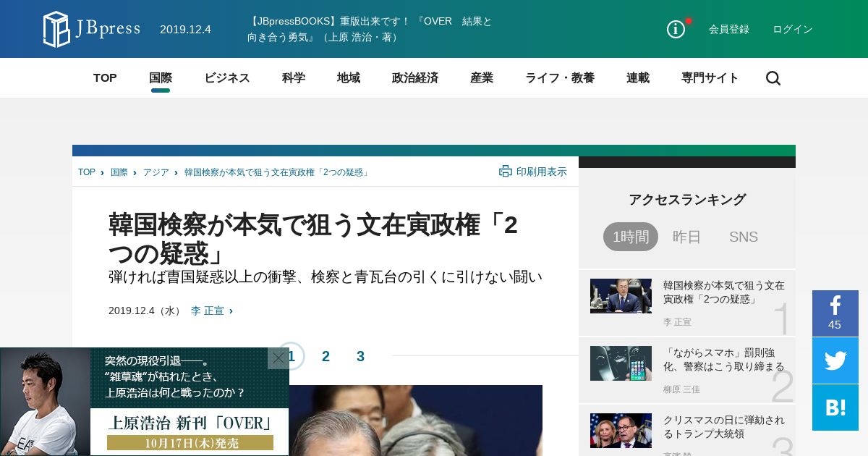This screenshot has width=868, height=456.
Task: Go to TOP in navigation bar
Action: 105,78
